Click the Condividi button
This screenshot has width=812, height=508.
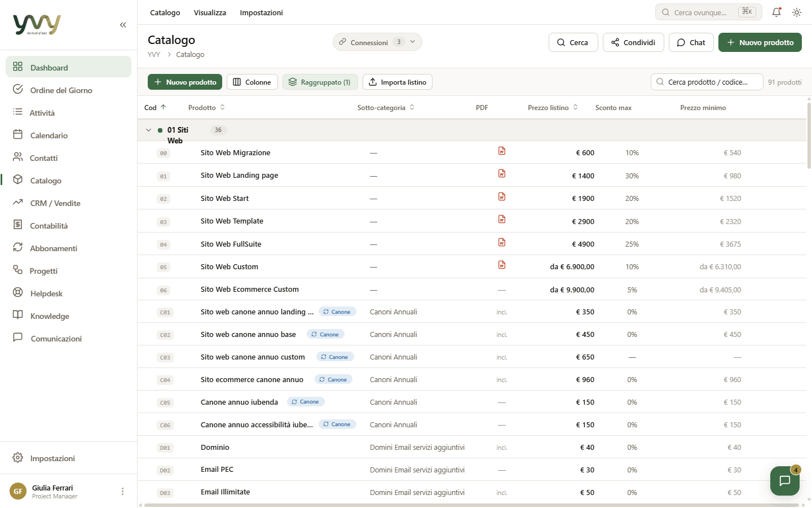pos(633,42)
